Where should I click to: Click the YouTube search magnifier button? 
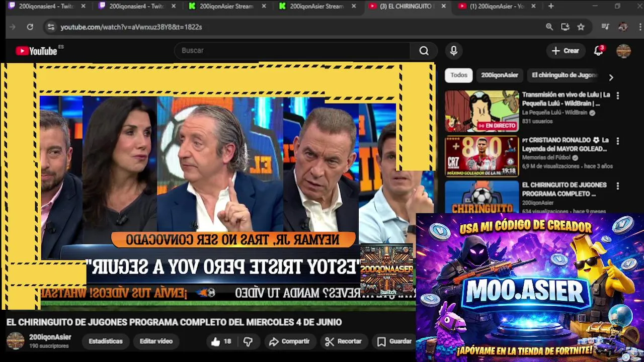(424, 51)
